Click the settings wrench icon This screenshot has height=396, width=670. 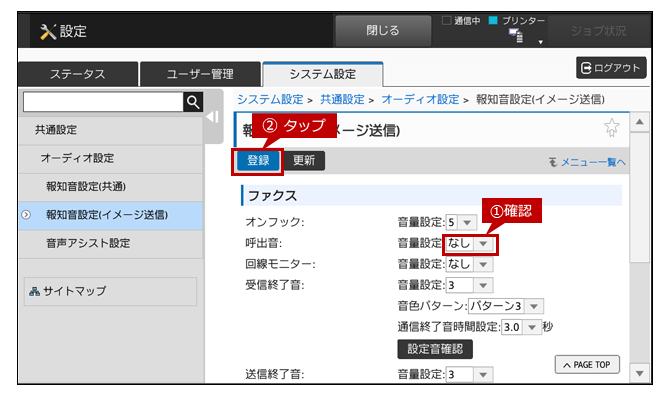[x=48, y=32]
